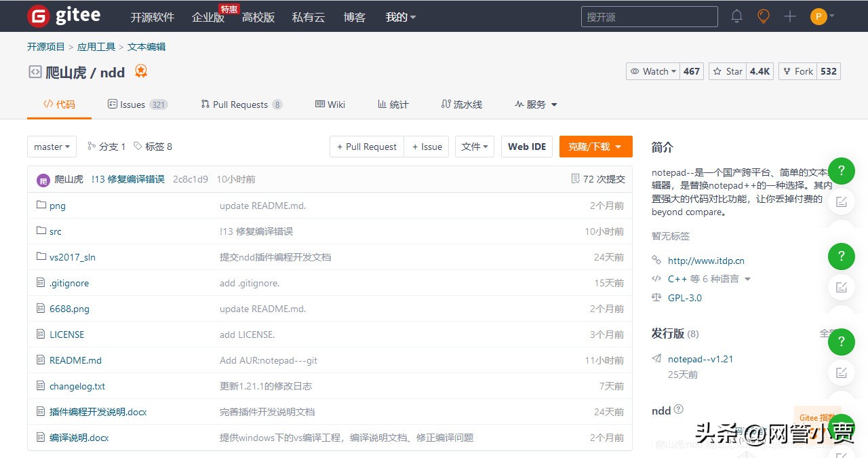Open the 分支 1 branches link

pyautogui.click(x=106, y=147)
